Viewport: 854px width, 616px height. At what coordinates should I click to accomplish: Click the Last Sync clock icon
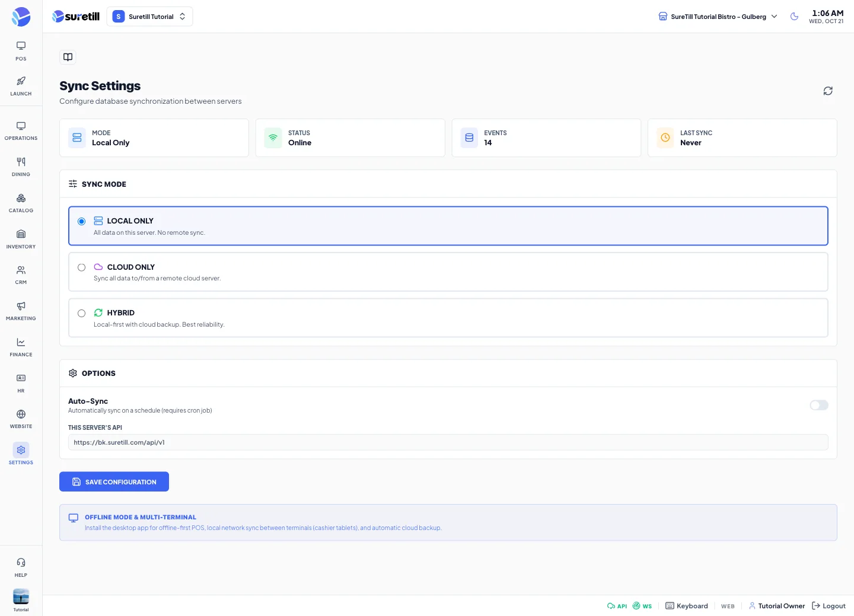[665, 138]
